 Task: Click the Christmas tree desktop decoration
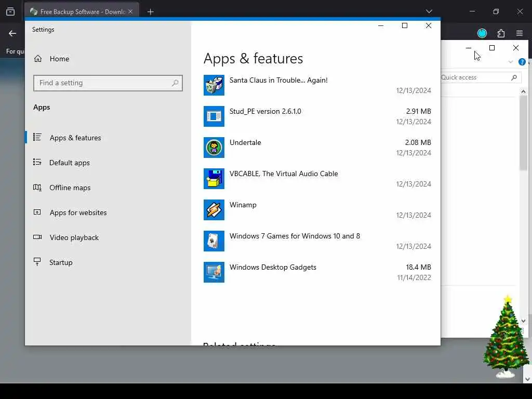pos(506,337)
